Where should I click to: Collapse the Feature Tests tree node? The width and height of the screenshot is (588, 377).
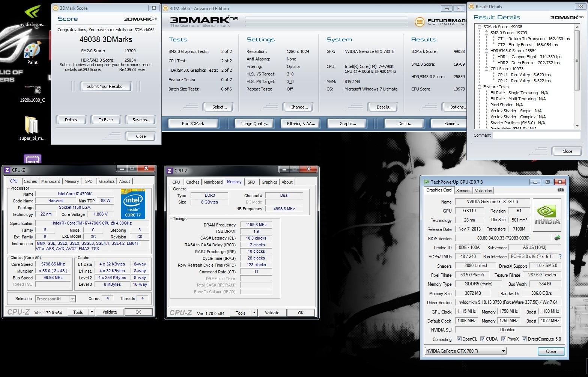click(480, 87)
